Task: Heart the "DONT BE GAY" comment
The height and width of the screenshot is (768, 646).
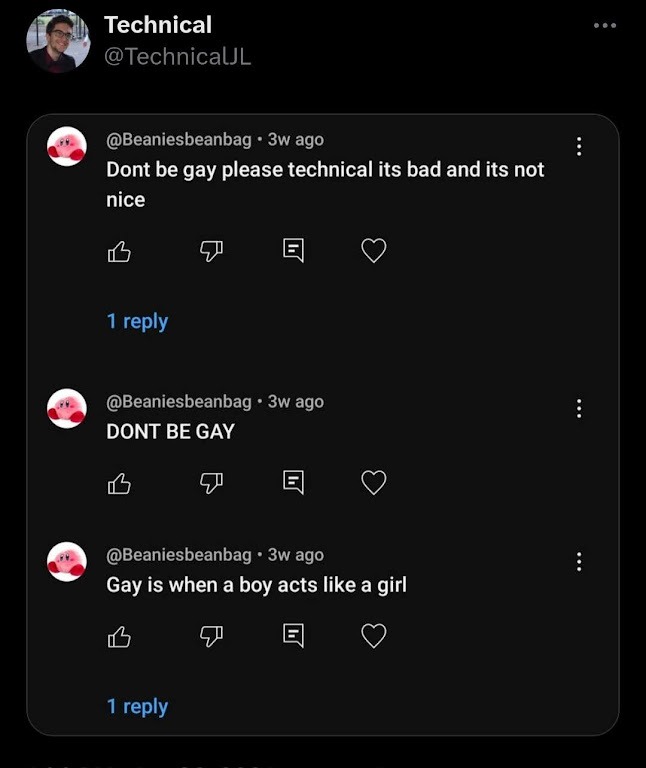Action: tap(373, 484)
